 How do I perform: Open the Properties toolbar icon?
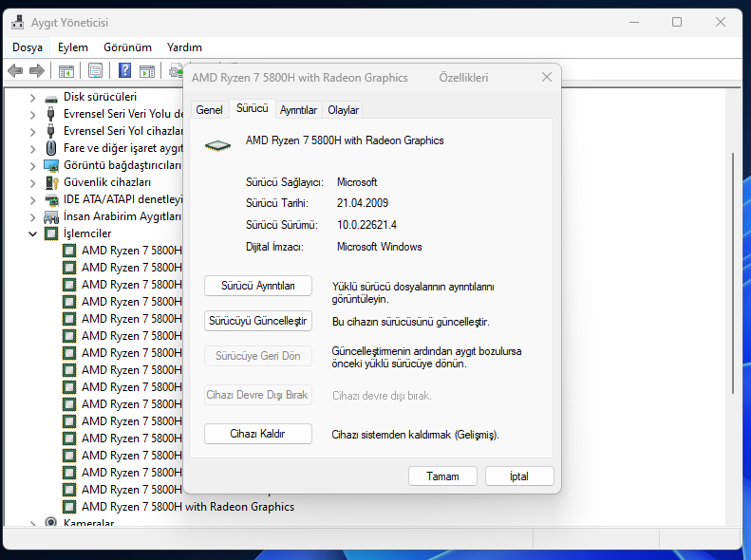click(x=95, y=71)
